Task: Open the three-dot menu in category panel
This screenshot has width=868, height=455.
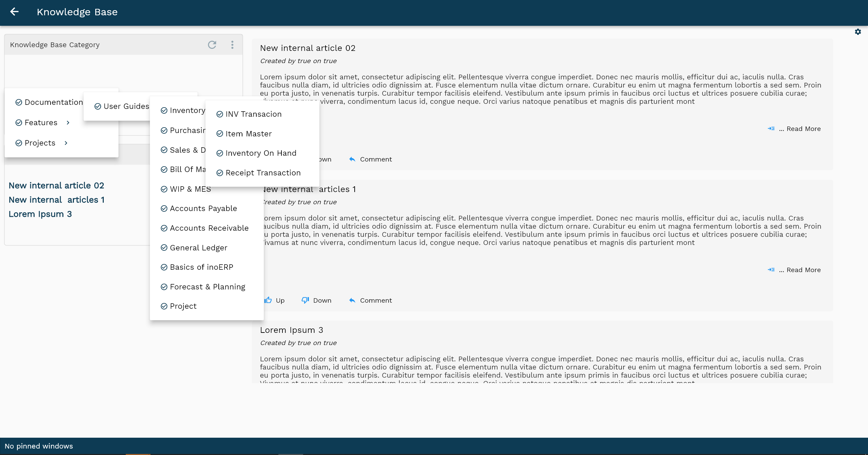Action: click(232, 45)
